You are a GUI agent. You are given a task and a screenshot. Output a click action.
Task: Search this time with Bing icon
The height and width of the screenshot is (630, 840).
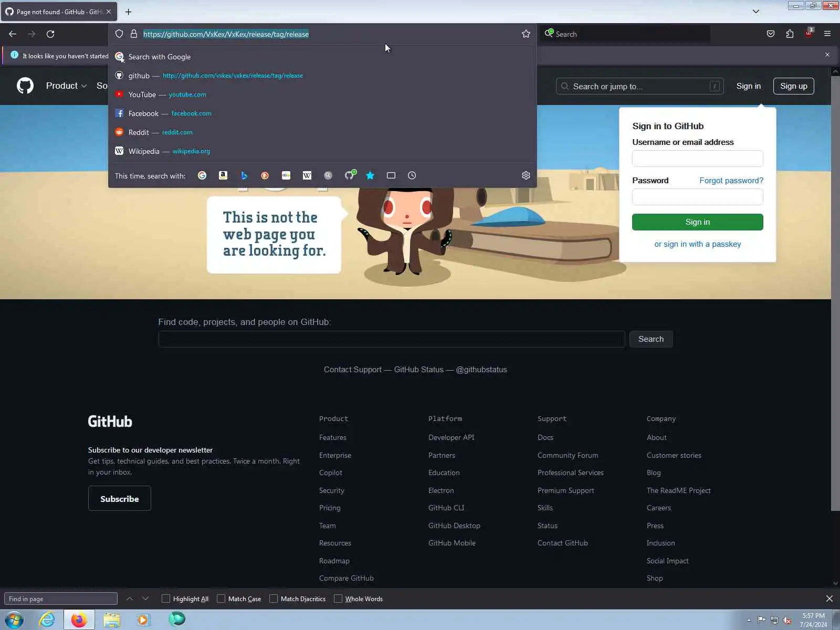(x=244, y=175)
